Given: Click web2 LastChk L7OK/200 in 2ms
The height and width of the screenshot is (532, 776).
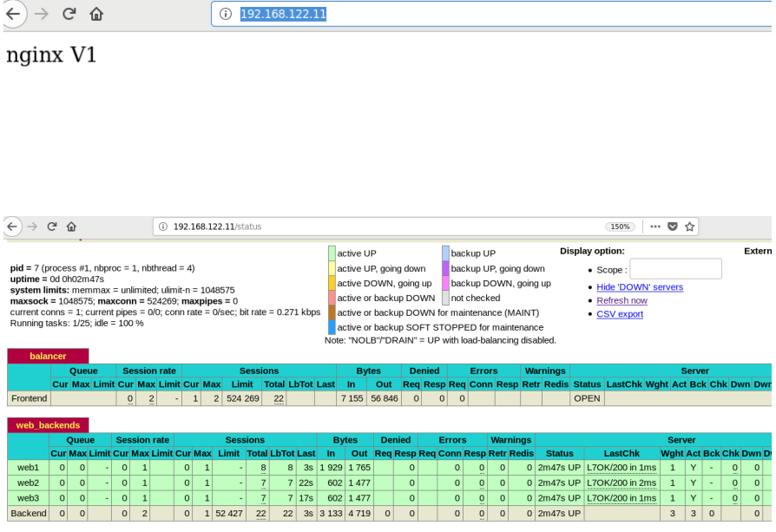Looking at the screenshot, I should tap(621, 483).
